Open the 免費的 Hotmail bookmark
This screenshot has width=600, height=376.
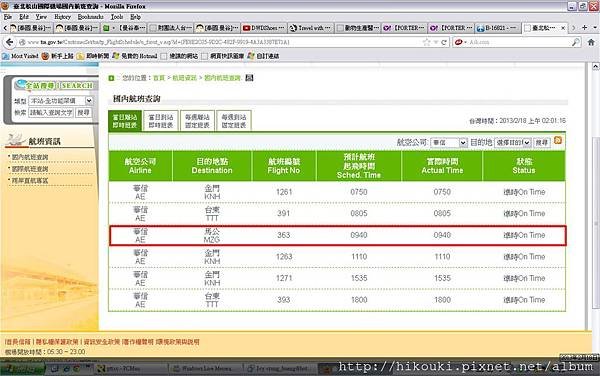click(135, 56)
